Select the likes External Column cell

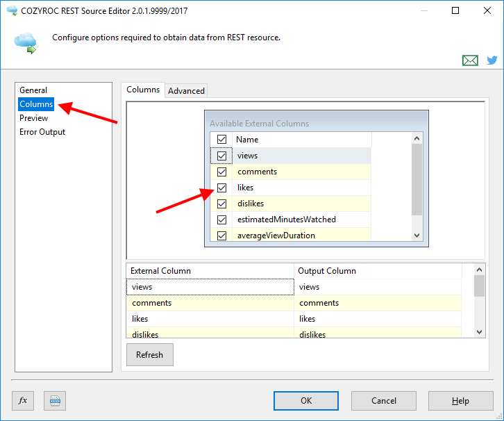(x=210, y=319)
